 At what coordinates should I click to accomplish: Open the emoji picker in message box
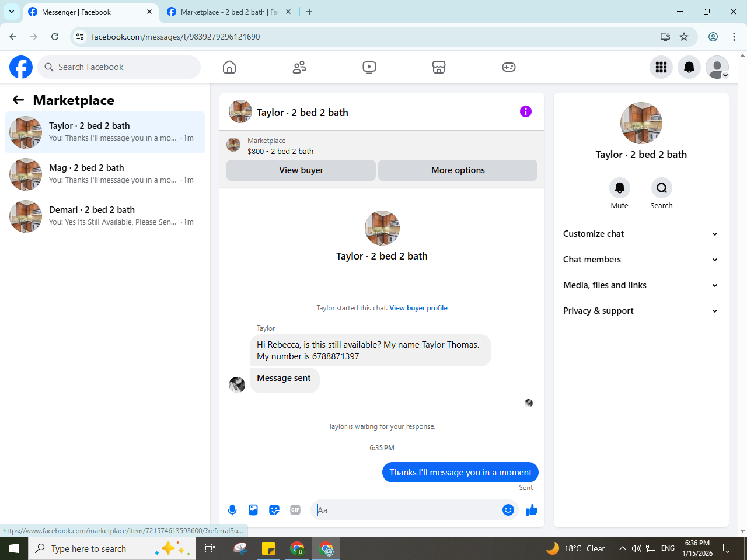tap(508, 510)
